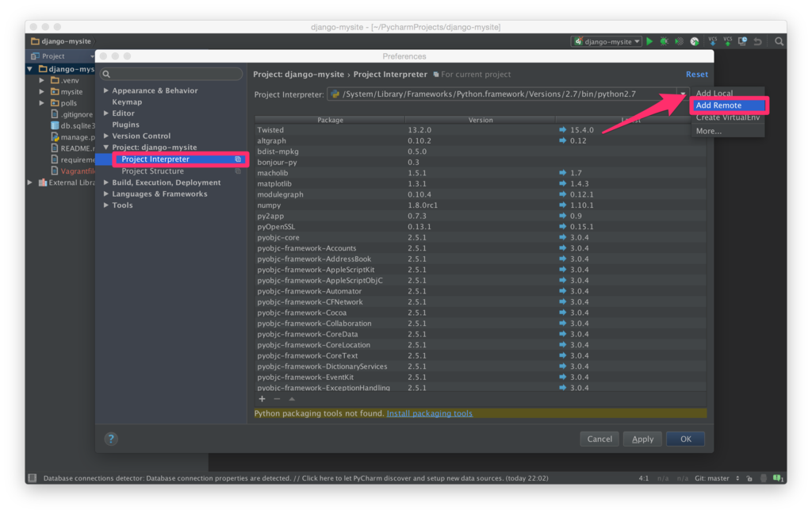This screenshot has height=514, width=812.
Task: Expand the Tools settings section
Action: (x=106, y=205)
